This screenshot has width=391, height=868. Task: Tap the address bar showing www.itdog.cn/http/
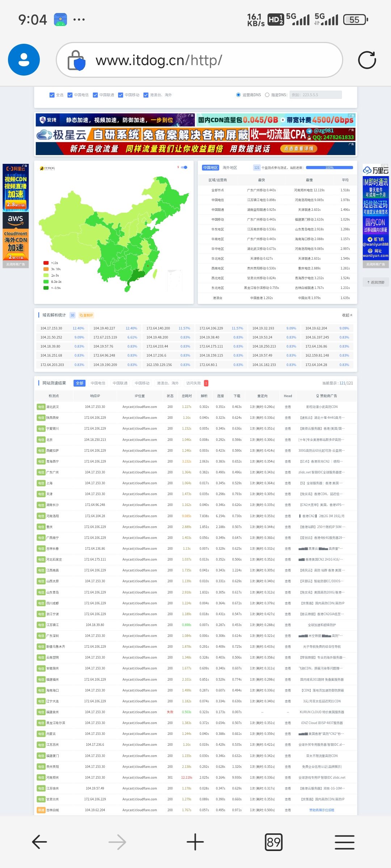[x=199, y=60]
